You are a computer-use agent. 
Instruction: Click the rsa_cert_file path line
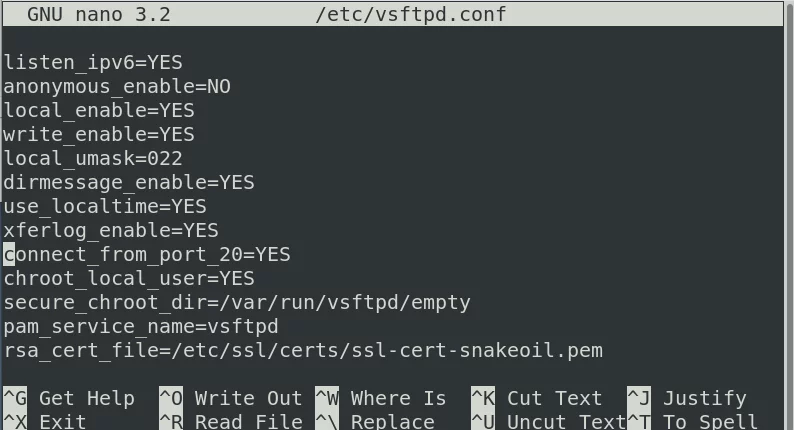coord(303,350)
